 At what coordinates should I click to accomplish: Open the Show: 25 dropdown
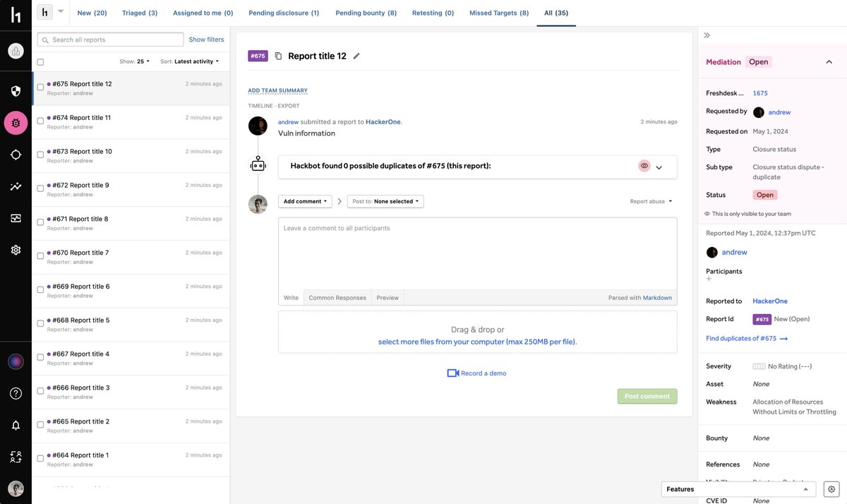coord(135,61)
